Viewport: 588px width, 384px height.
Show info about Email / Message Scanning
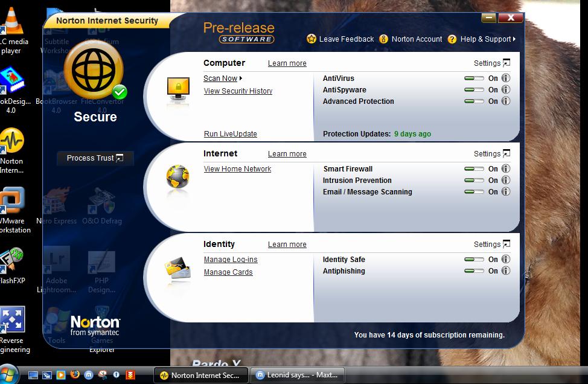click(506, 191)
